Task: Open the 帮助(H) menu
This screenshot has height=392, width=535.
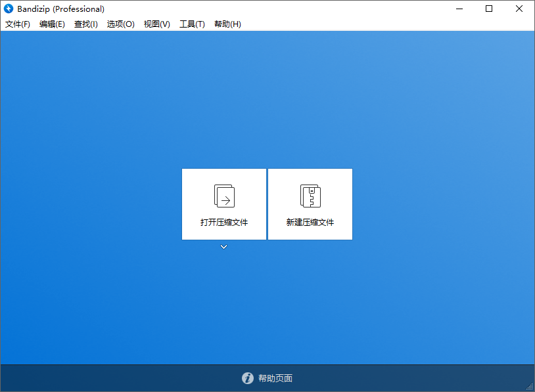Action: 227,24
